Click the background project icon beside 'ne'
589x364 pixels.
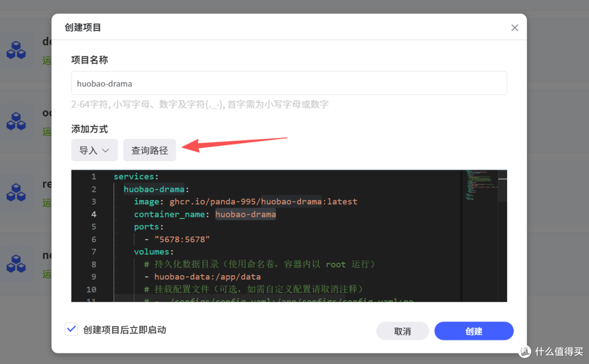16,263
